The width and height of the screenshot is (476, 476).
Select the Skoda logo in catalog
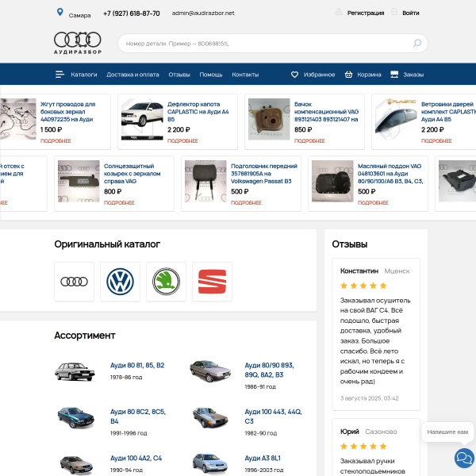(x=166, y=282)
